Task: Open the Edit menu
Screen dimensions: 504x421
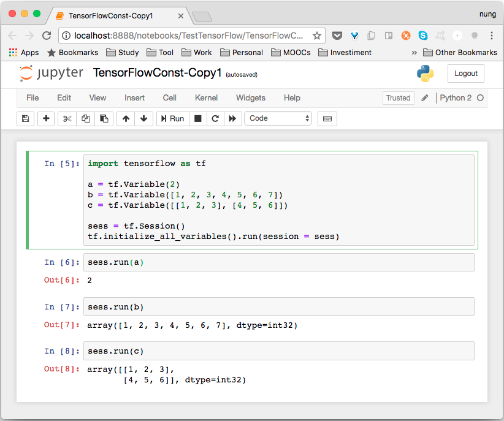Action: click(x=64, y=97)
